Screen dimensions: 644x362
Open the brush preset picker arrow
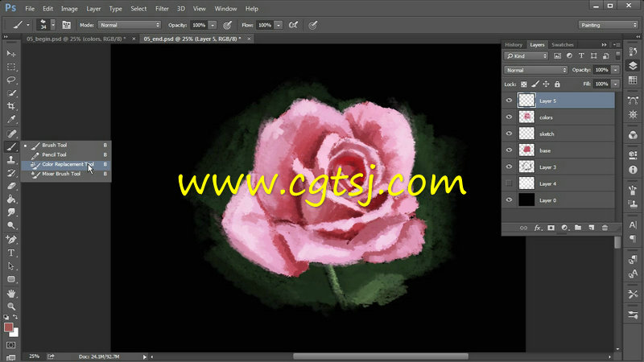[53, 25]
